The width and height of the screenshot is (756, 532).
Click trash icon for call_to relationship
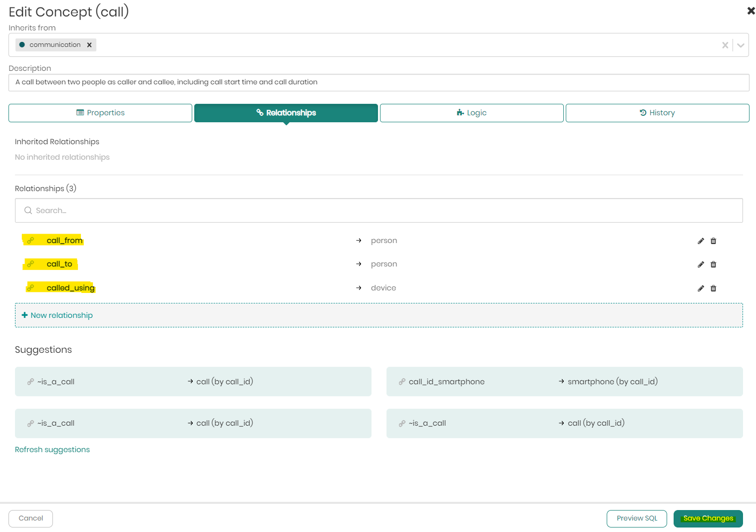[x=713, y=265]
